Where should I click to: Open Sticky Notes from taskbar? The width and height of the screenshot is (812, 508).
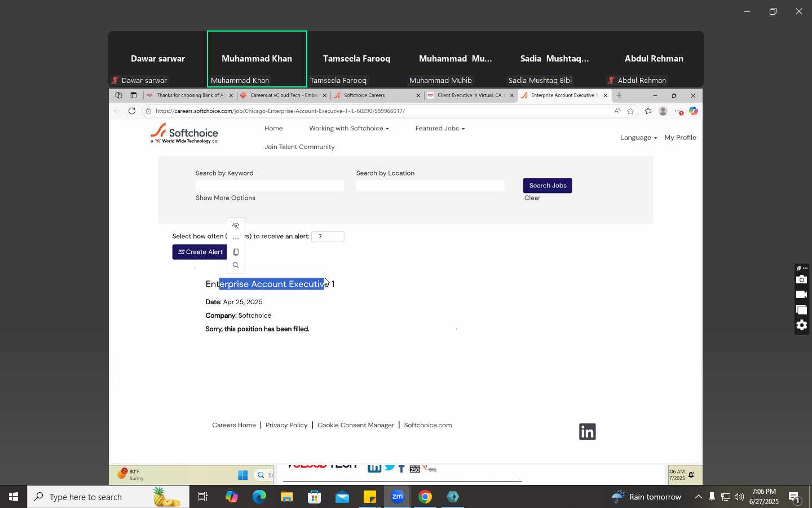(370, 497)
